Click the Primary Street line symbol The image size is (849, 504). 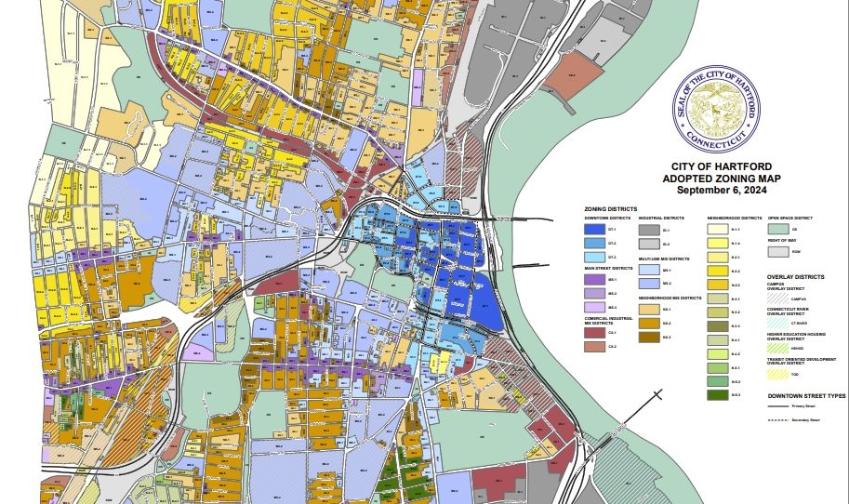pyautogui.click(x=777, y=406)
